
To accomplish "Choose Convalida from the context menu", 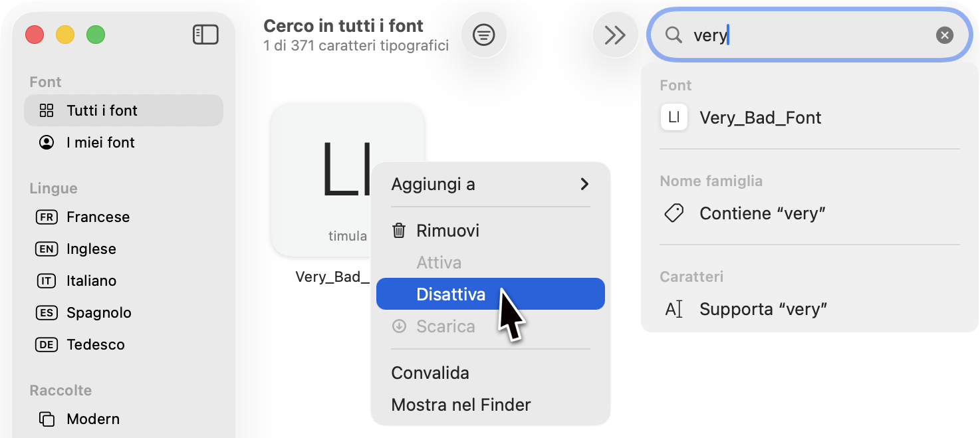I will [430, 373].
